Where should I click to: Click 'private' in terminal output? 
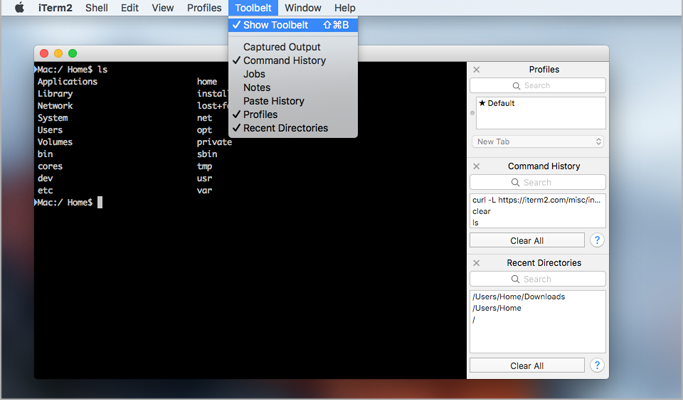click(214, 142)
